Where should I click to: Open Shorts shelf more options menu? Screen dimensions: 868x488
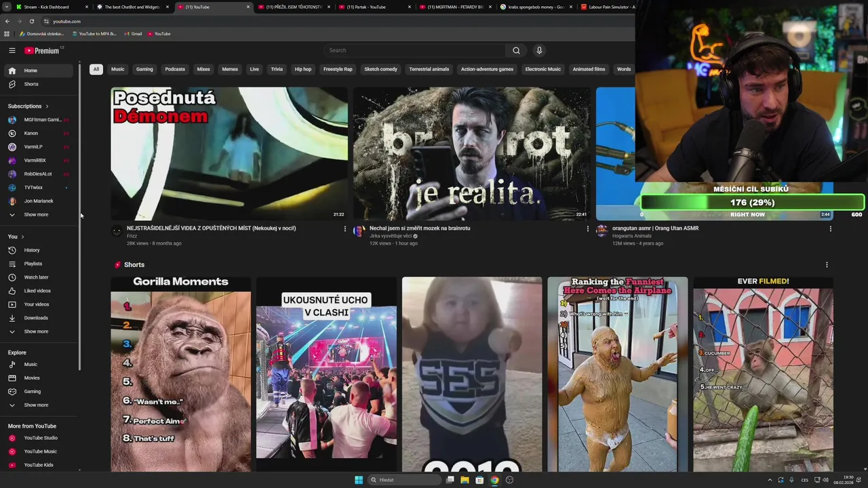(826, 265)
